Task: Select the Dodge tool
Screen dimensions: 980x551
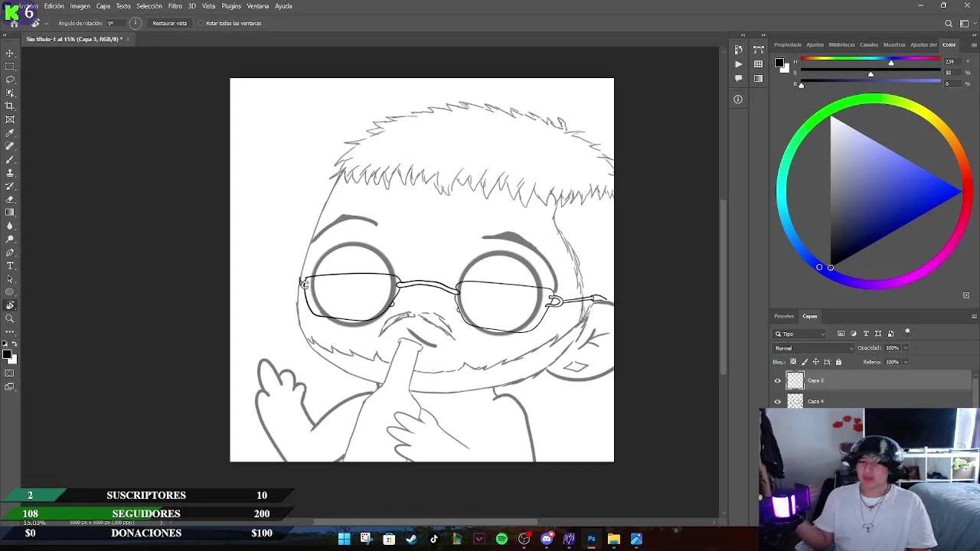Action: coord(10,239)
